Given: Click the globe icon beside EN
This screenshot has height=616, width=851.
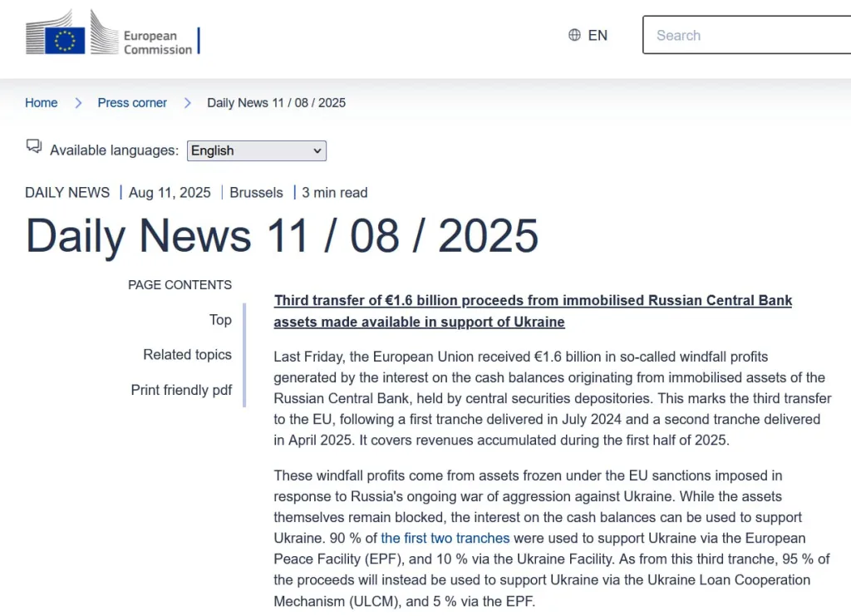Looking at the screenshot, I should pyautogui.click(x=574, y=35).
